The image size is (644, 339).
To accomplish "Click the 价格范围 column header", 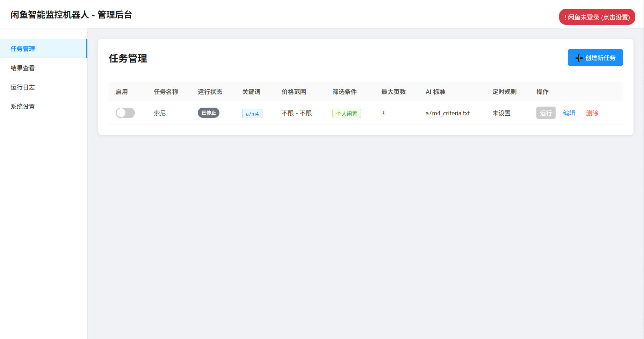I will (x=294, y=92).
